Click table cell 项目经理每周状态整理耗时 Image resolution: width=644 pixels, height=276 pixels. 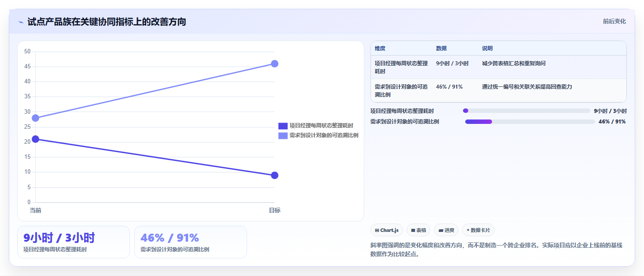point(401,67)
